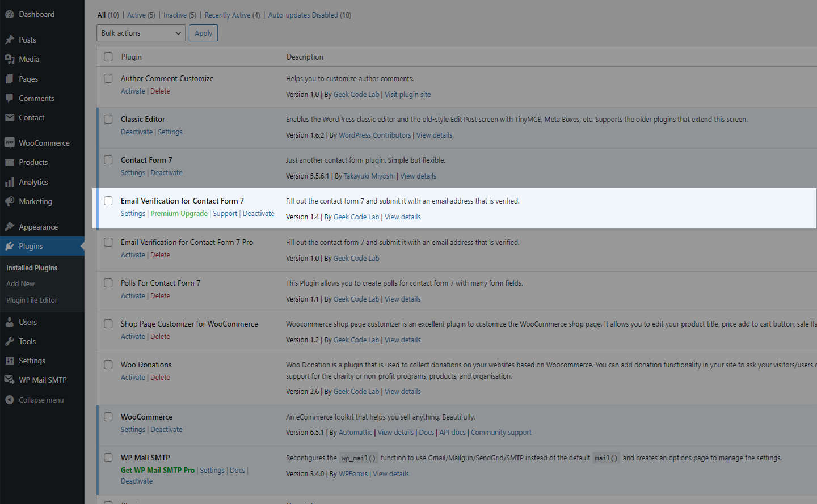
Task: Check the WooCommerce plugin row checkbox
Action: [108, 417]
